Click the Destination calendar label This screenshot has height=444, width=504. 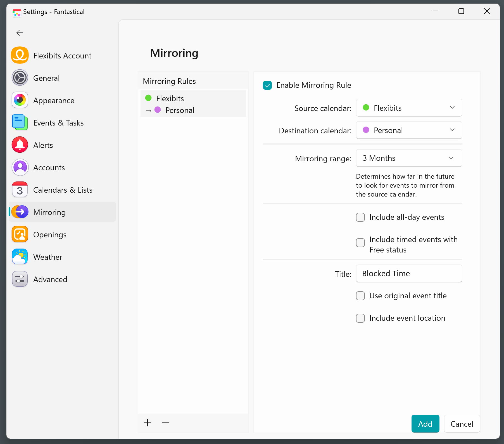(315, 131)
